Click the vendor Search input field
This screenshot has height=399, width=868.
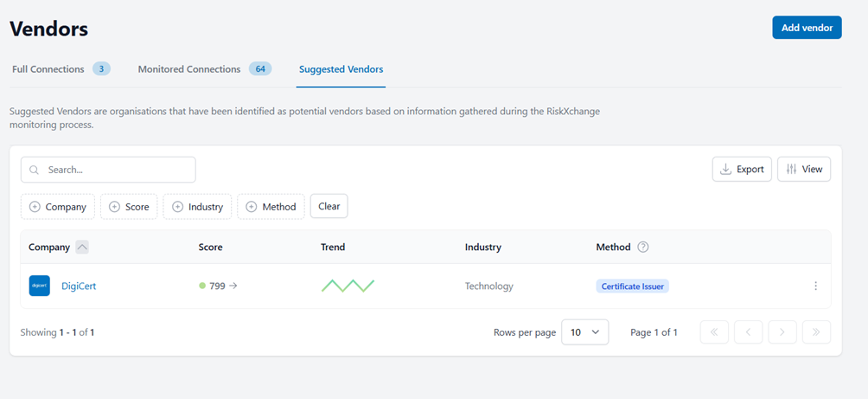(108, 170)
